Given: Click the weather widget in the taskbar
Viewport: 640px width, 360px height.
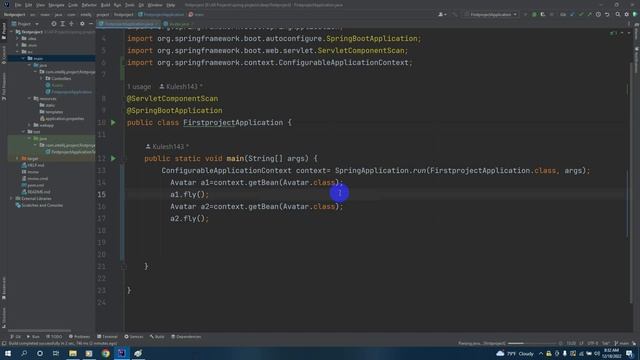Looking at the screenshot, I should [x=515, y=353].
